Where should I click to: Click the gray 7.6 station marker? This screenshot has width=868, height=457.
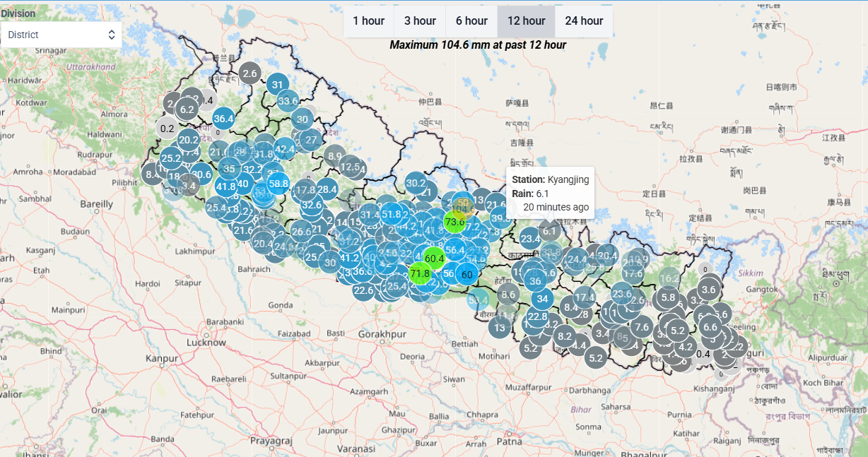[641, 326]
